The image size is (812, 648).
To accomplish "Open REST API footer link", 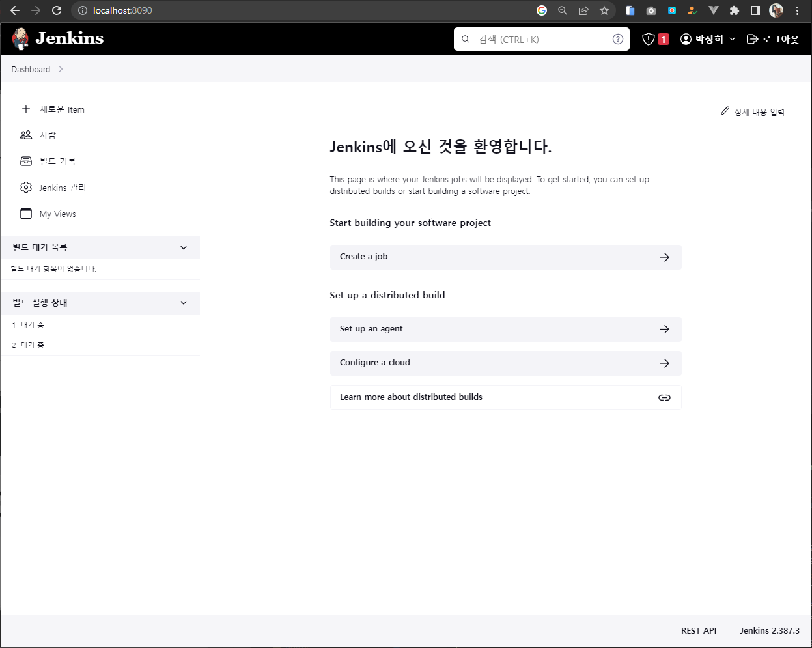I will coord(699,630).
